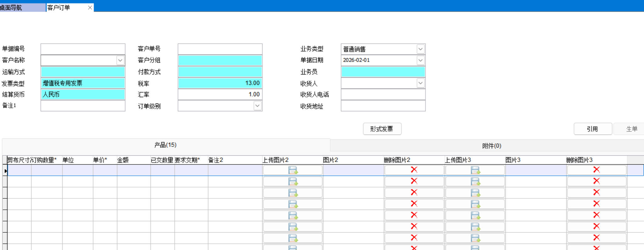Hit upload image 3 icon in fifth row
Viewport: 644px width, 250px height.
pyautogui.click(x=475, y=215)
